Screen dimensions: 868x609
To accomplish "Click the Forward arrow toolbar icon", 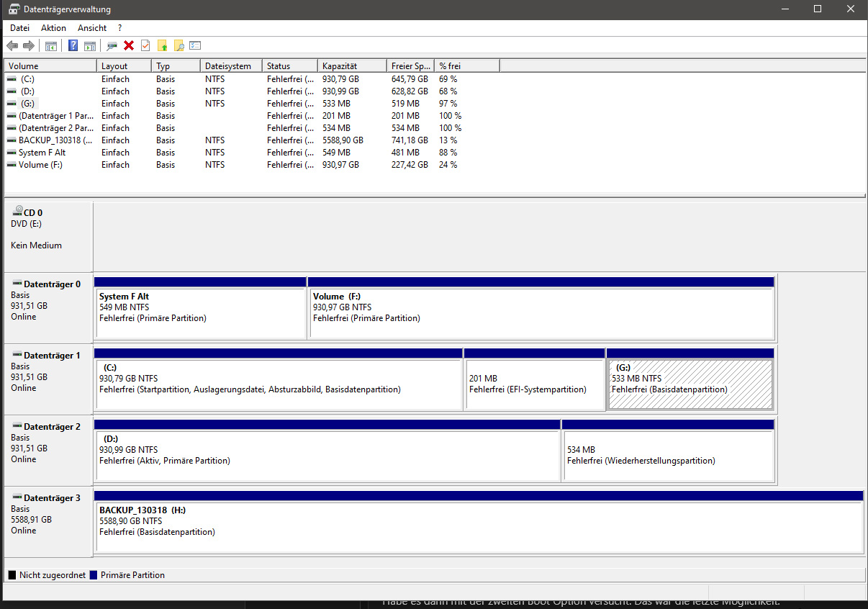I will 29,46.
